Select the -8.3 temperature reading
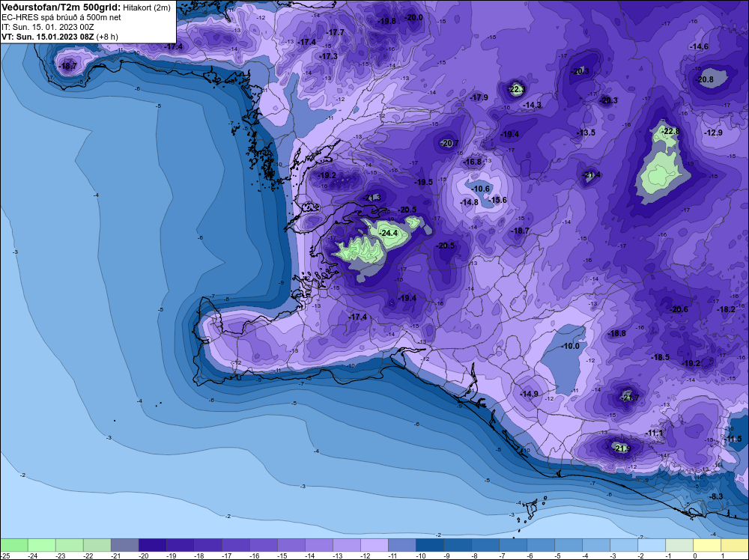 pos(716,496)
